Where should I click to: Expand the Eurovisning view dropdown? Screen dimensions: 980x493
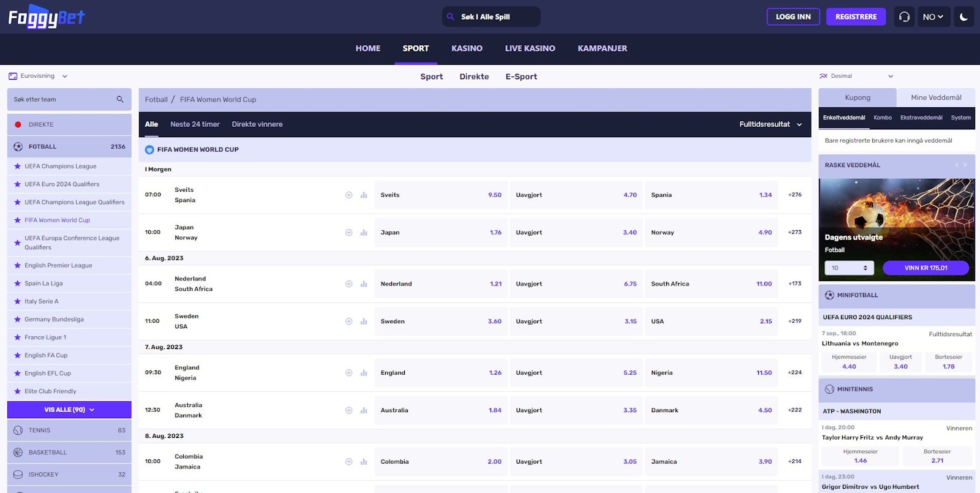(38, 76)
